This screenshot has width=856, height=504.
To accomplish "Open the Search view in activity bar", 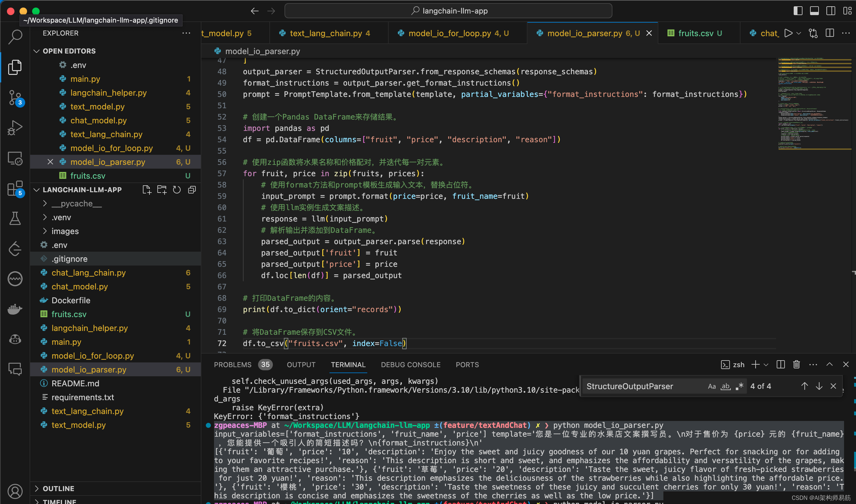I will point(15,36).
